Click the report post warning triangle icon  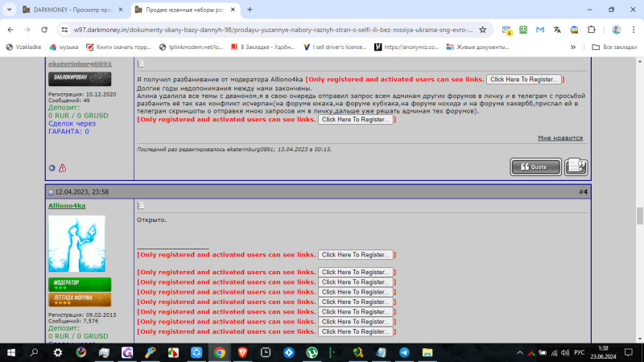click(x=63, y=168)
